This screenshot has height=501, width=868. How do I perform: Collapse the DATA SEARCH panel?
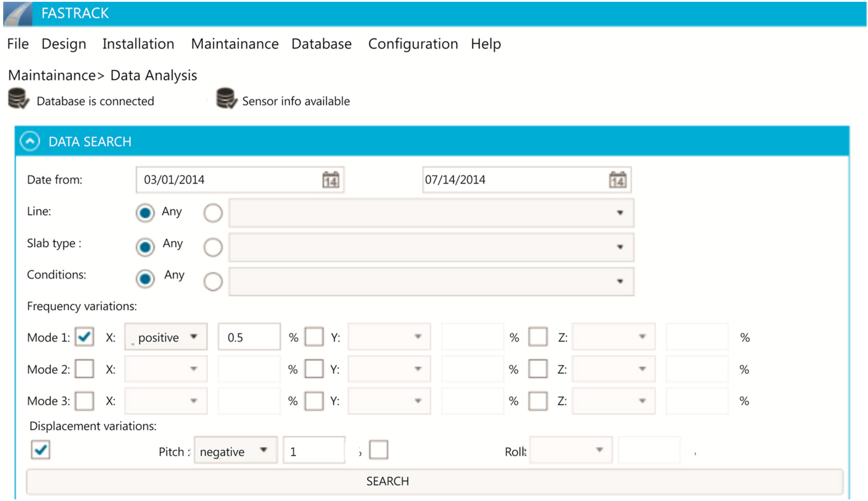(30, 141)
